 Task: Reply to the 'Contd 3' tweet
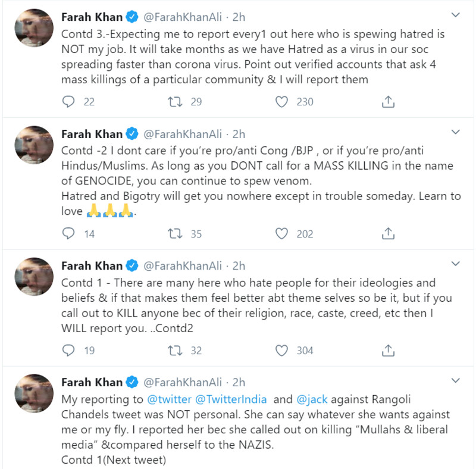point(68,102)
